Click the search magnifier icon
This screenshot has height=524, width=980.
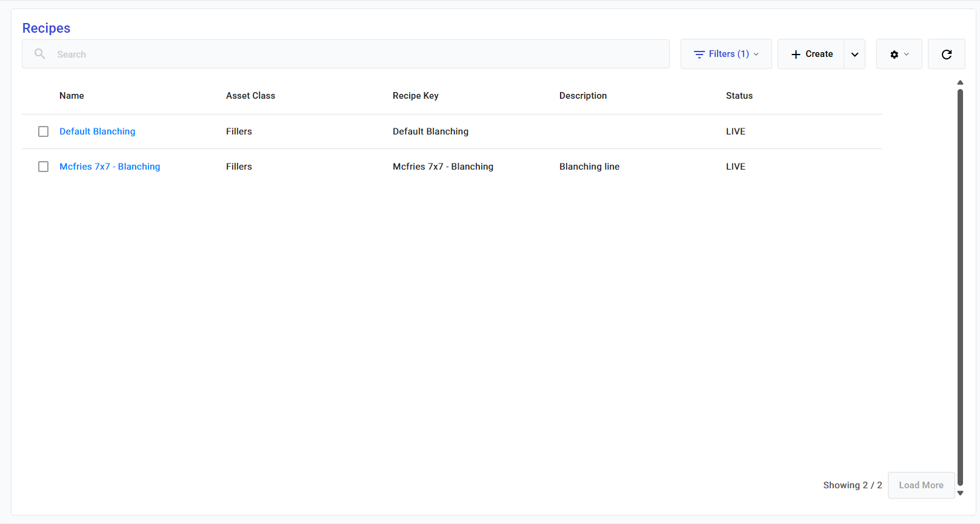click(x=40, y=54)
